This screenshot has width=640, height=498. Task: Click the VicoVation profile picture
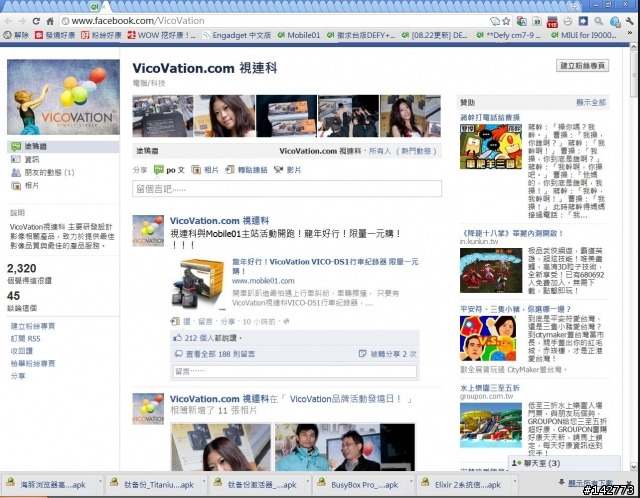point(63,97)
